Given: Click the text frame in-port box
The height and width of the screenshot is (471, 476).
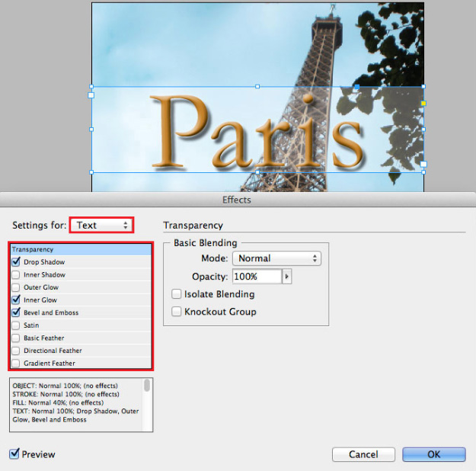Looking at the screenshot, I should click(91, 95).
